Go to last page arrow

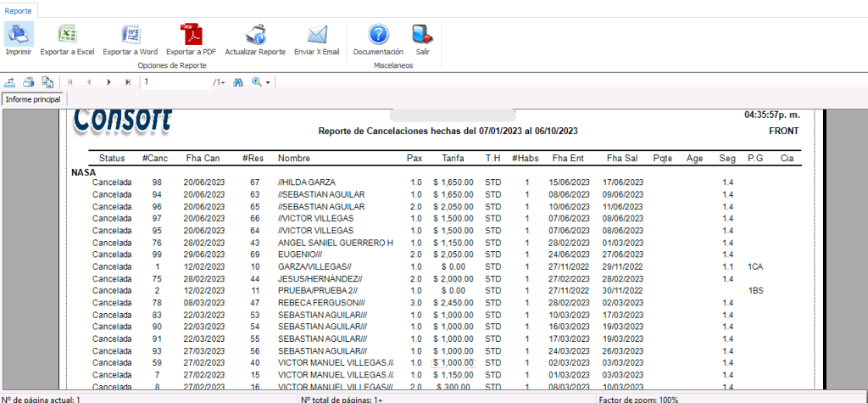point(128,82)
